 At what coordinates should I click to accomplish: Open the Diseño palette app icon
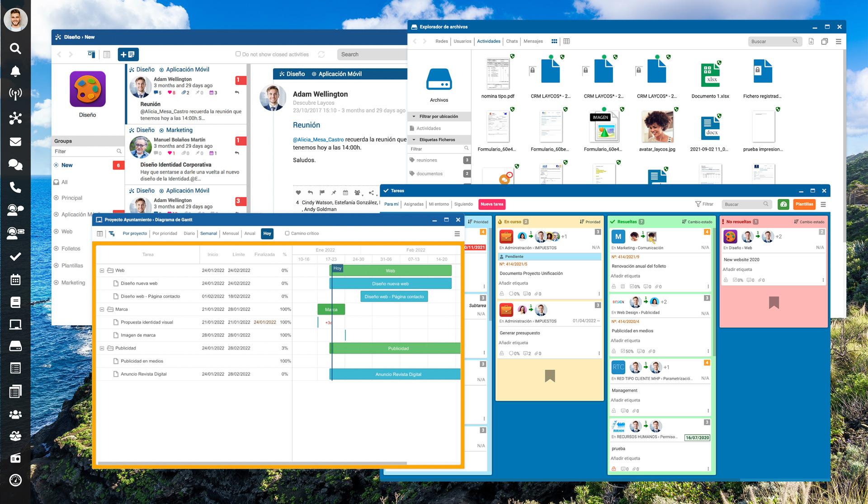(87, 90)
